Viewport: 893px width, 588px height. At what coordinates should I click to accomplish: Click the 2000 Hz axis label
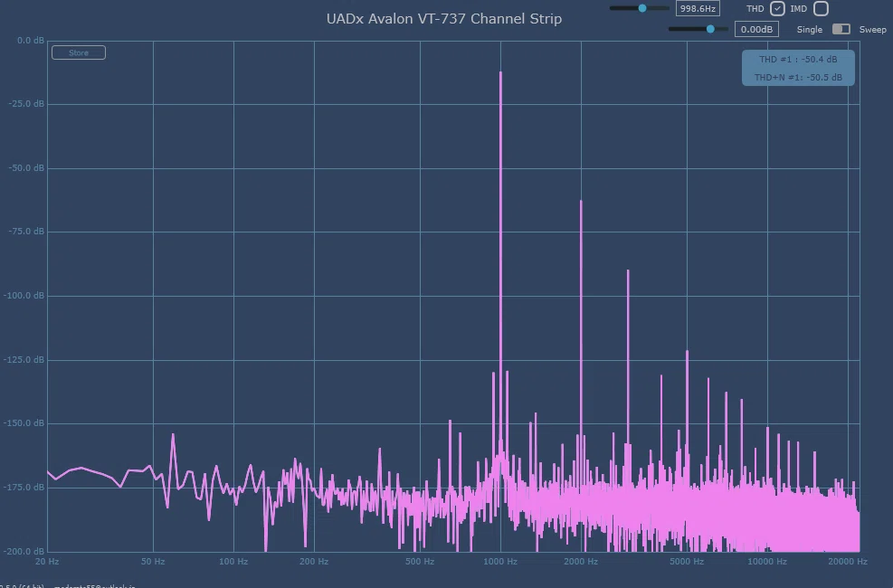coord(581,561)
